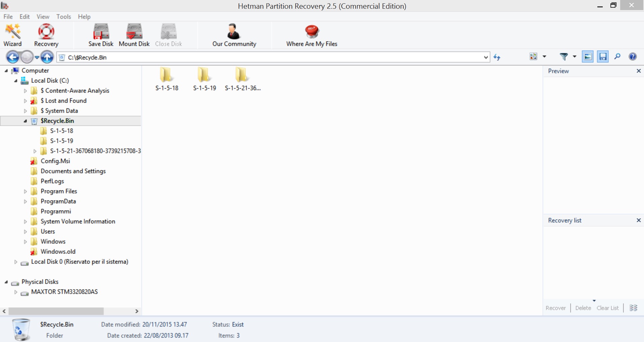Image resolution: width=644 pixels, height=342 pixels.
Task: Open the Tools menu
Action: pyautogui.click(x=63, y=16)
